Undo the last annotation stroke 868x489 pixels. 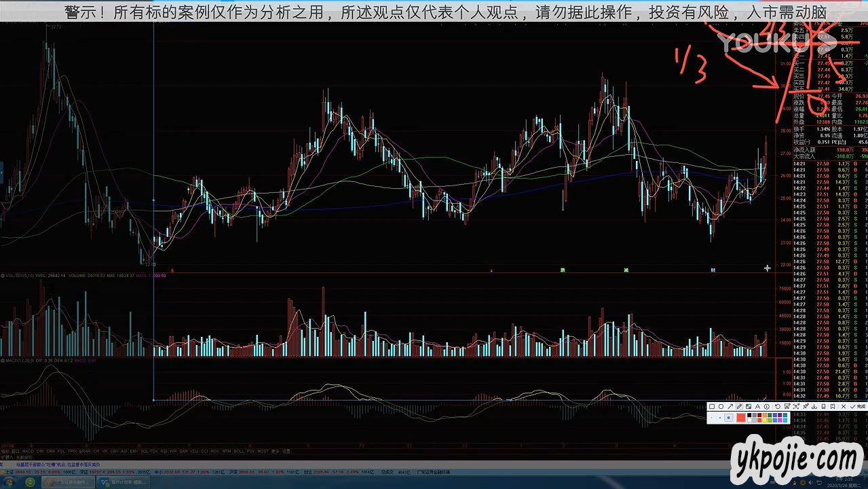pyautogui.click(x=778, y=407)
